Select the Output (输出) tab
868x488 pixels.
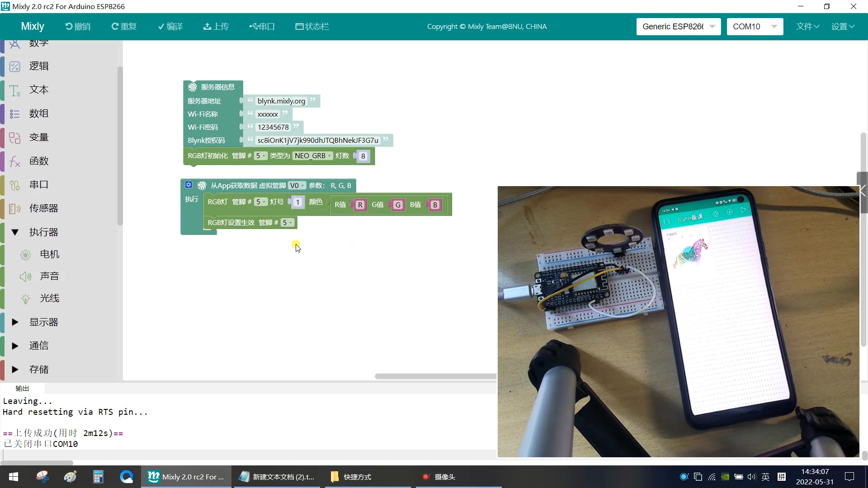[x=22, y=389]
